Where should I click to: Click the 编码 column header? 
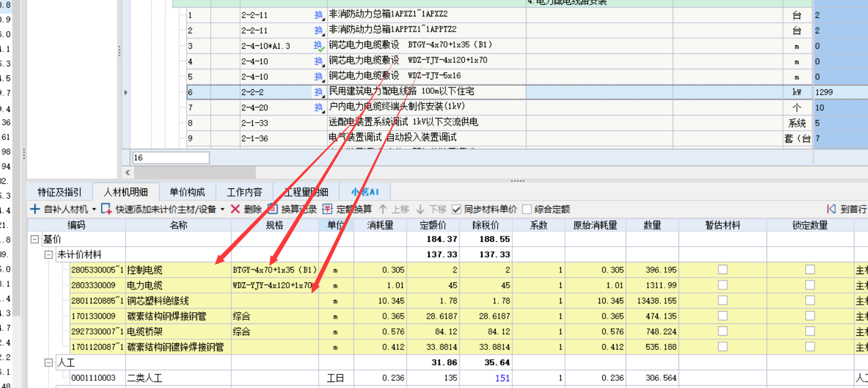(x=76, y=225)
